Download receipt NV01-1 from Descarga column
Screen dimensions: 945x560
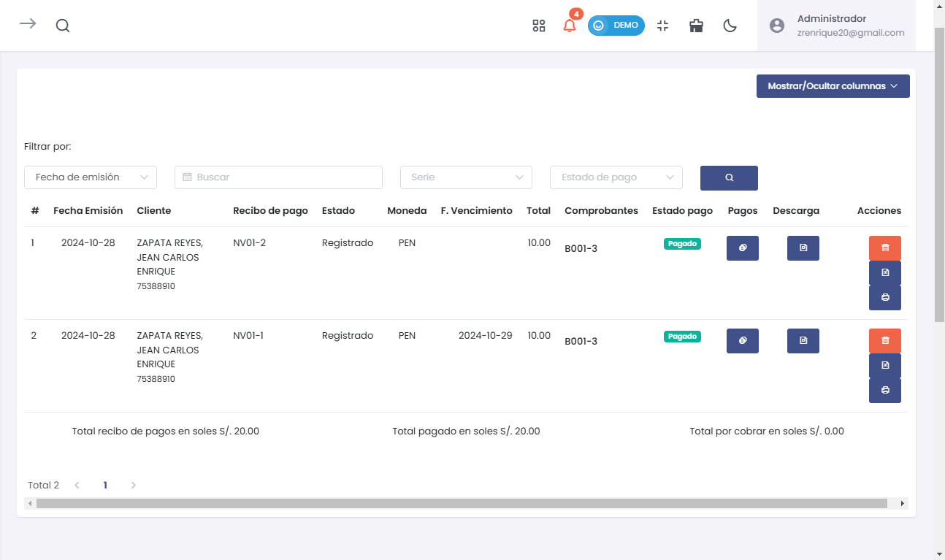tap(803, 341)
